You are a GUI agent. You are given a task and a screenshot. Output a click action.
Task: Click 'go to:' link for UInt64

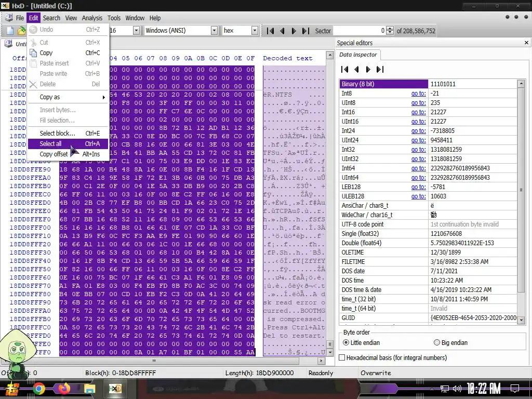tap(418, 178)
